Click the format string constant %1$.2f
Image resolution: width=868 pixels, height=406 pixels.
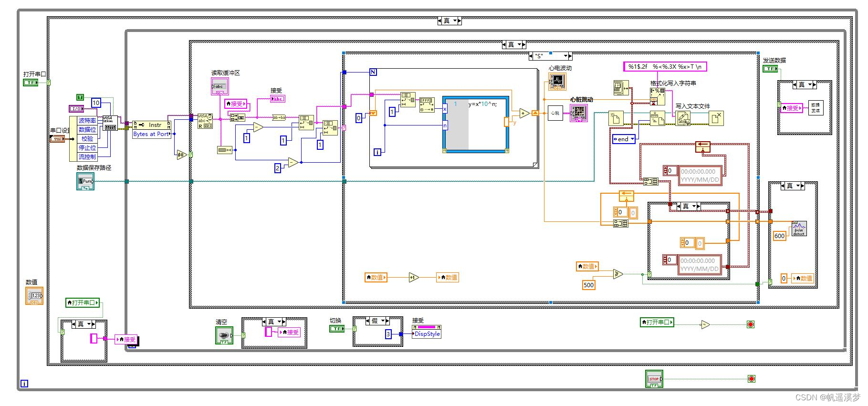[x=665, y=67]
